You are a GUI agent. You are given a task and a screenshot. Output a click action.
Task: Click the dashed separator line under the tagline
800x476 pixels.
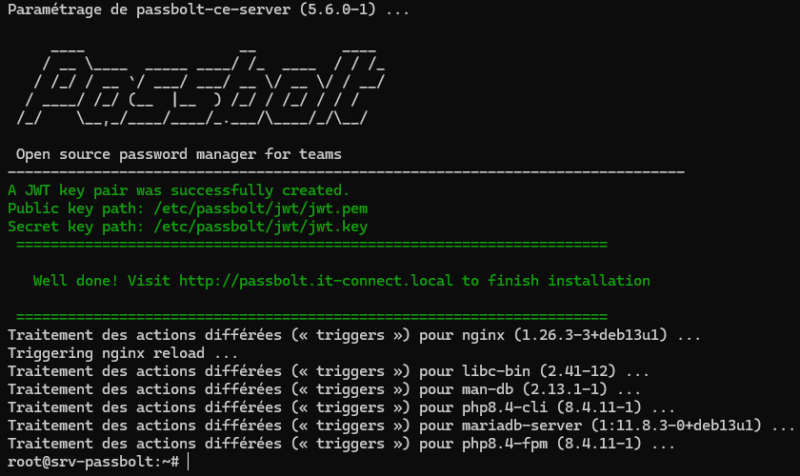point(345,172)
